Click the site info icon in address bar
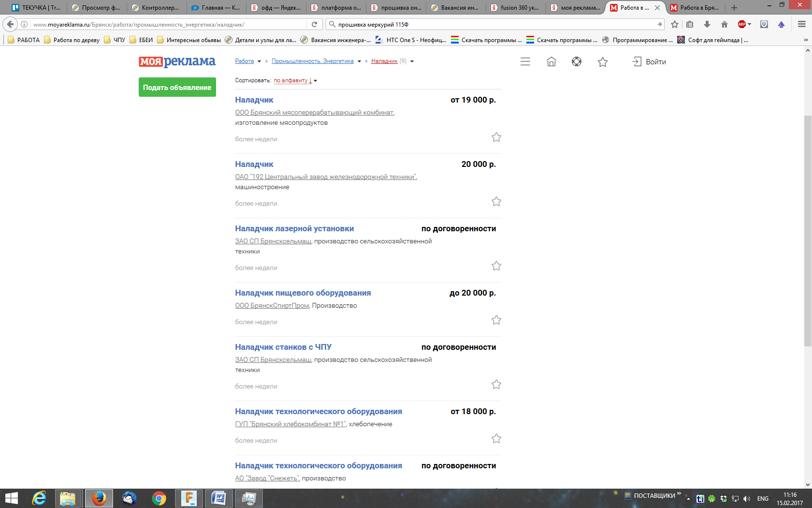812x508 pixels. coord(24,24)
